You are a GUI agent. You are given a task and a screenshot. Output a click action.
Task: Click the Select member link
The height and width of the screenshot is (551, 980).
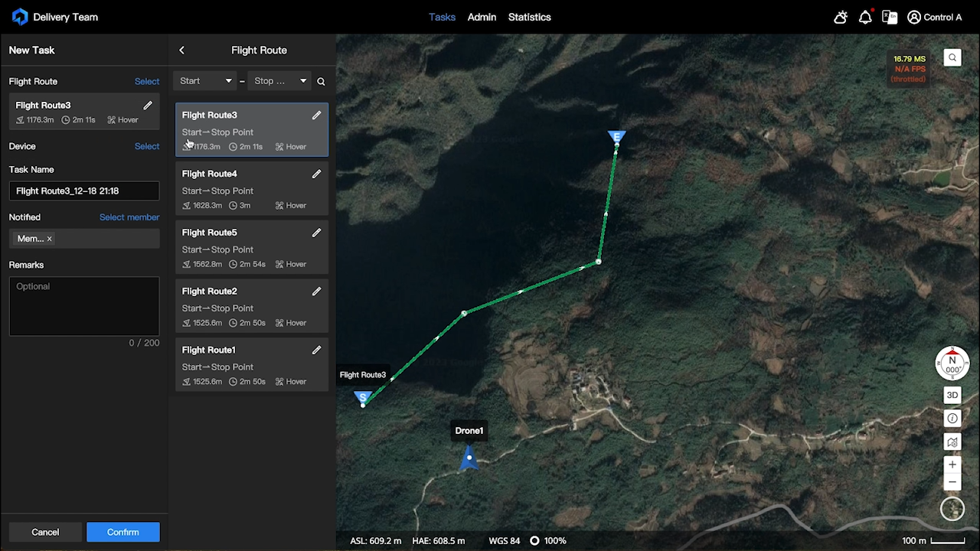click(129, 217)
